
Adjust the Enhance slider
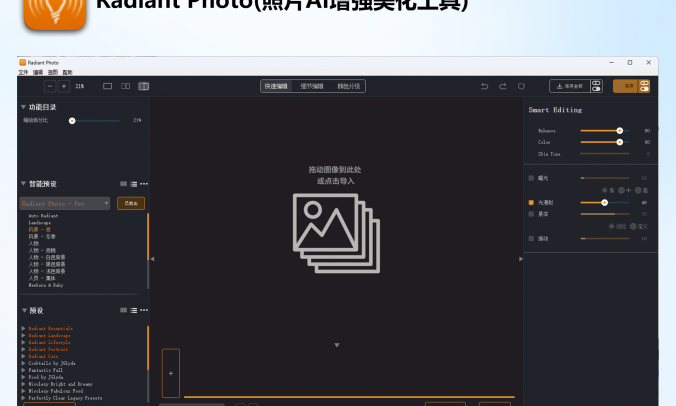coord(605,131)
